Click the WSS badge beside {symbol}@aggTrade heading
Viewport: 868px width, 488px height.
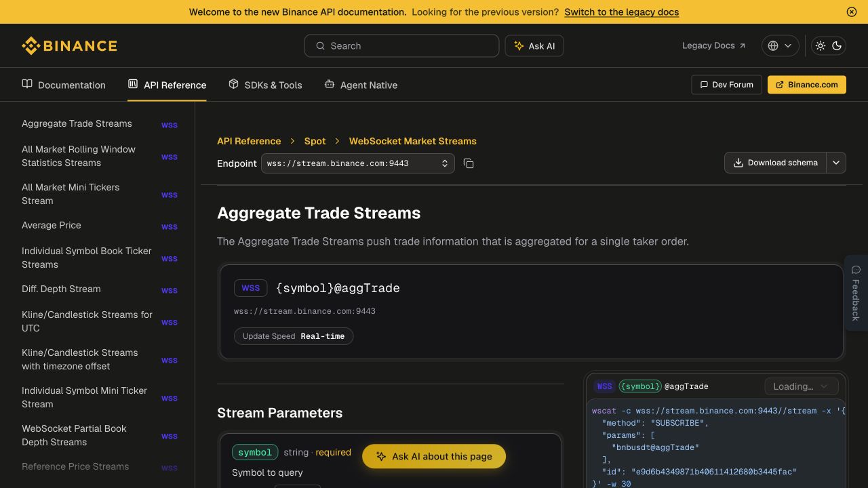[250, 288]
